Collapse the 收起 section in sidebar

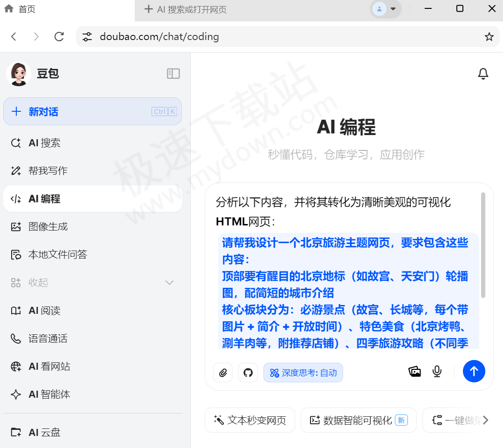pos(169,282)
